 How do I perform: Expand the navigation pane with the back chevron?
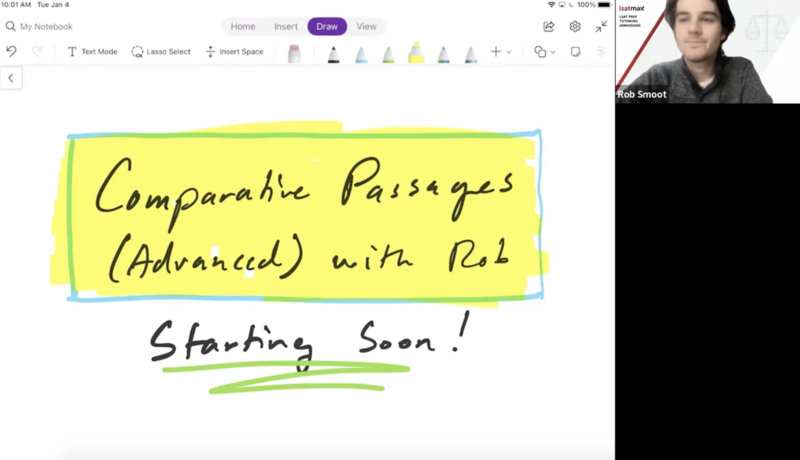[x=11, y=78]
